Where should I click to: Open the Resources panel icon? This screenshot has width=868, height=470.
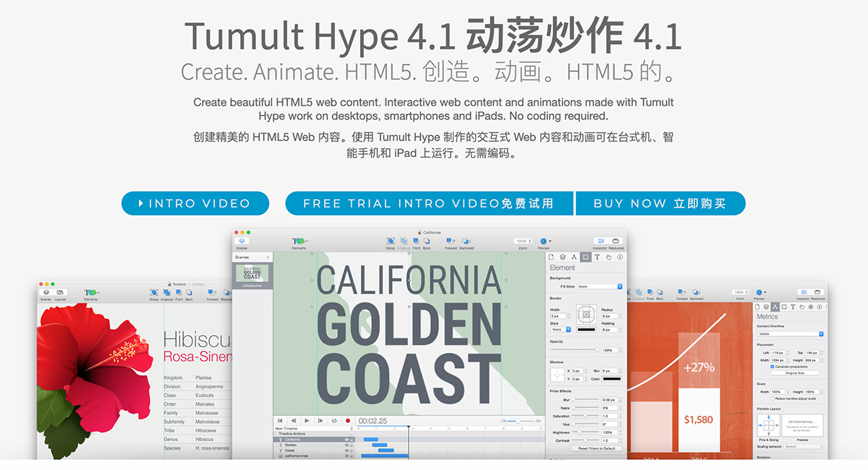tap(616, 241)
